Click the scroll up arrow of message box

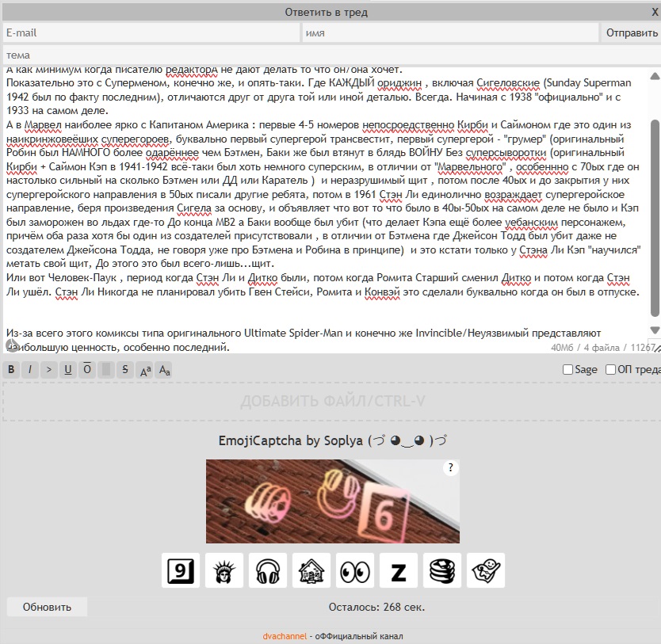[x=655, y=76]
